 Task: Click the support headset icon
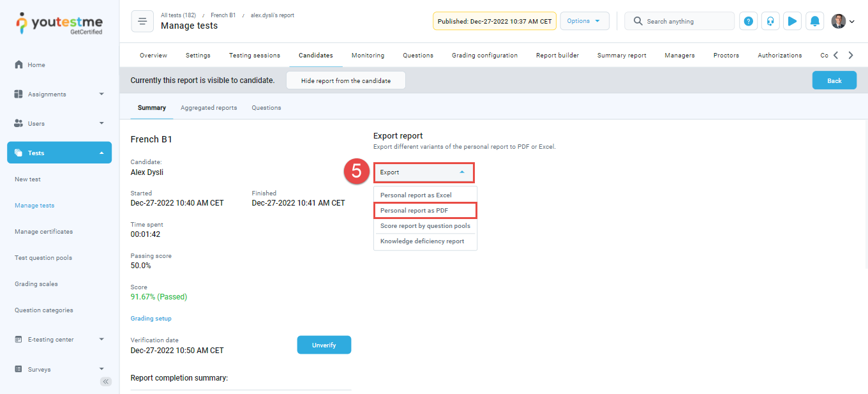click(770, 21)
